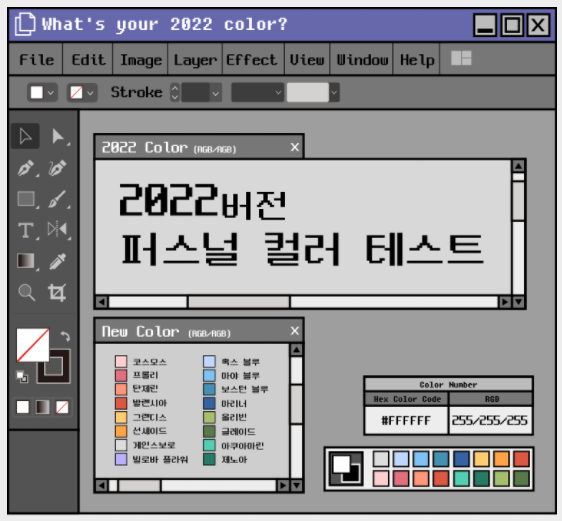The image size is (562, 521).
Task: Select the Direct Selection solid arrow tool
Action: 58,137
